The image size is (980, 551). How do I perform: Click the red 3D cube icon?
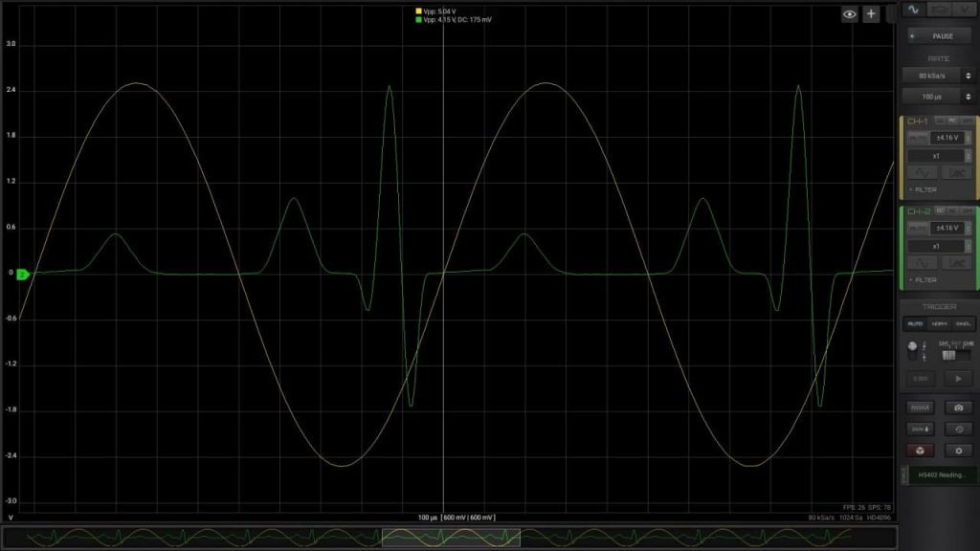tap(919, 450)
